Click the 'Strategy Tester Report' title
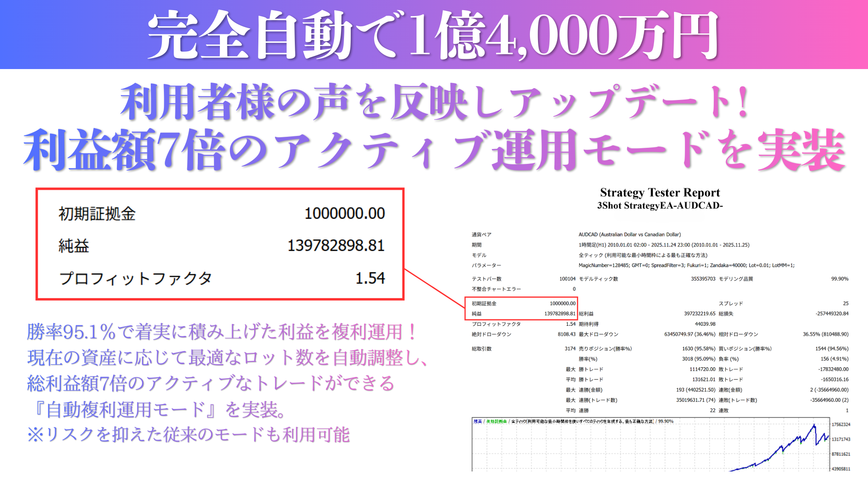The image size is (868, 488). tap(660, 193)
